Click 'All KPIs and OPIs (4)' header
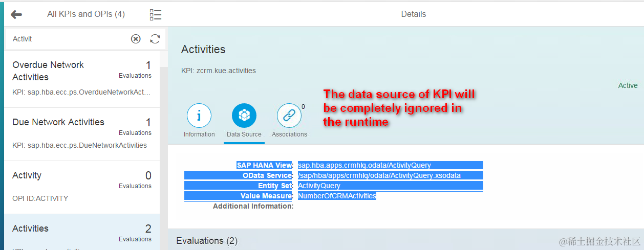This screenshot has width=644, height=250. [x=86, y=14]
